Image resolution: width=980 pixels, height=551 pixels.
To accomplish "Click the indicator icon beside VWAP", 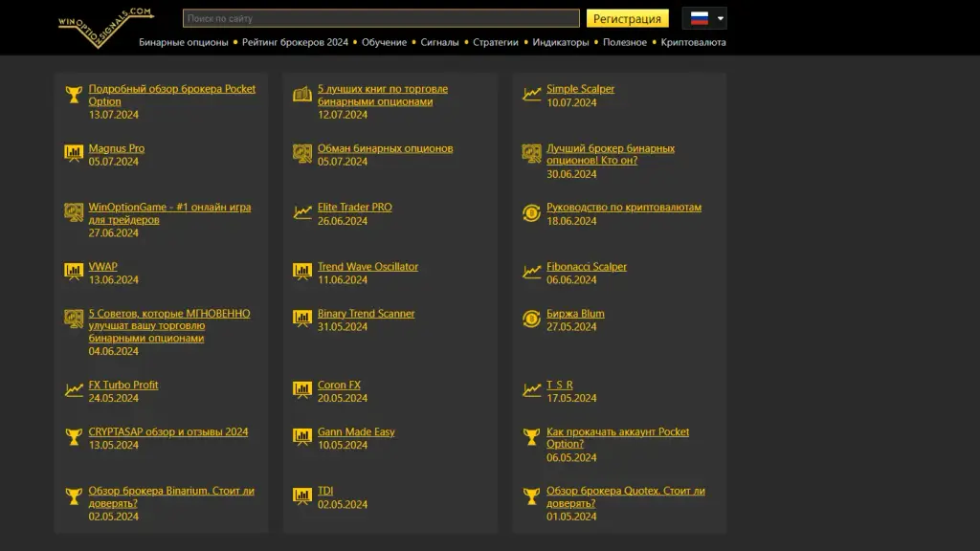I will pos(74,271).
